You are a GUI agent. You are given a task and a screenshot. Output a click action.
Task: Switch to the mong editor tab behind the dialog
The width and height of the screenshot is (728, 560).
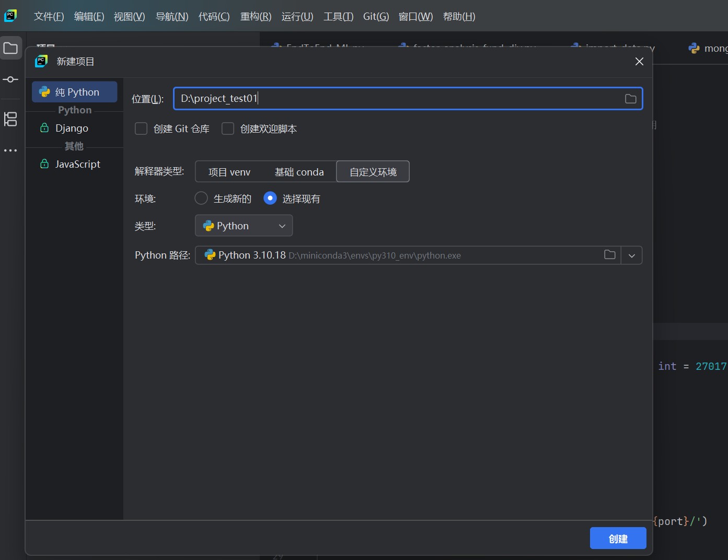pyautogui.click(x=708, y=49)
